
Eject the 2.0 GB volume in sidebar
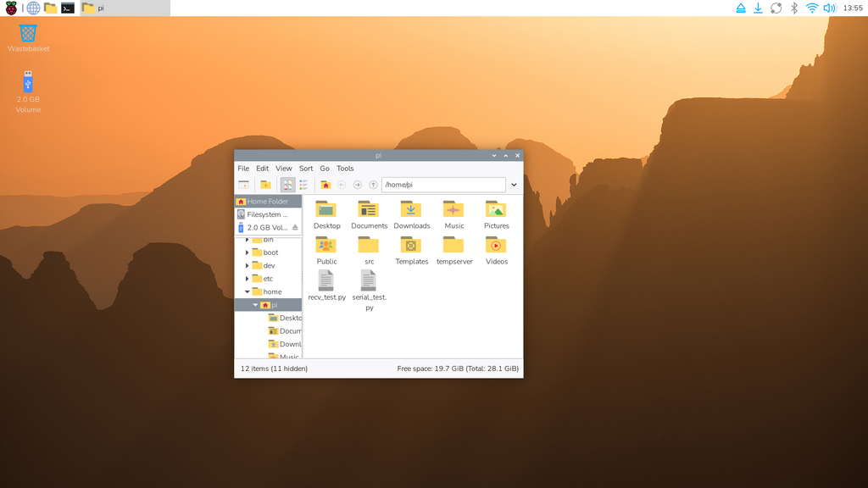tap(295, 227)
